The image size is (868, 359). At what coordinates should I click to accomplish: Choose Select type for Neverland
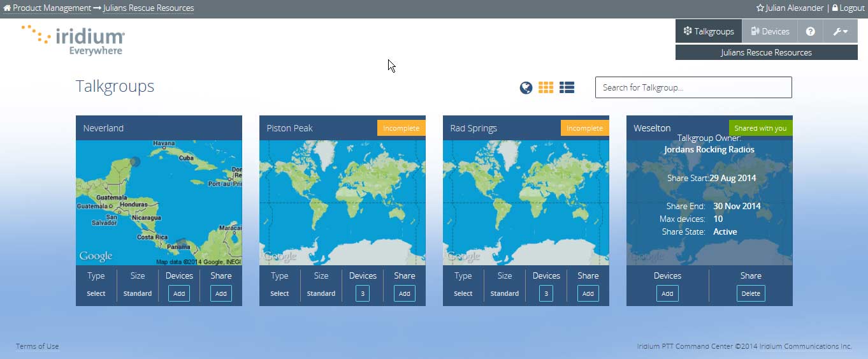click(96, 293)
